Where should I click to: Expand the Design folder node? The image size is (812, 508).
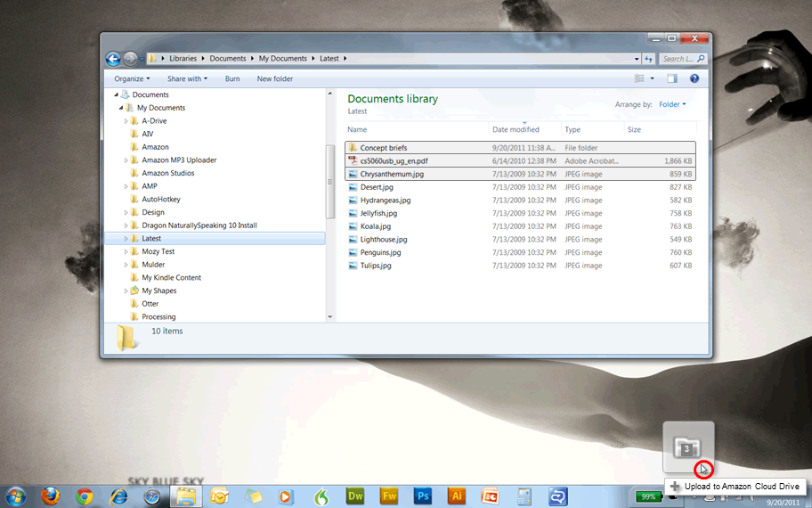click(126, 212)
